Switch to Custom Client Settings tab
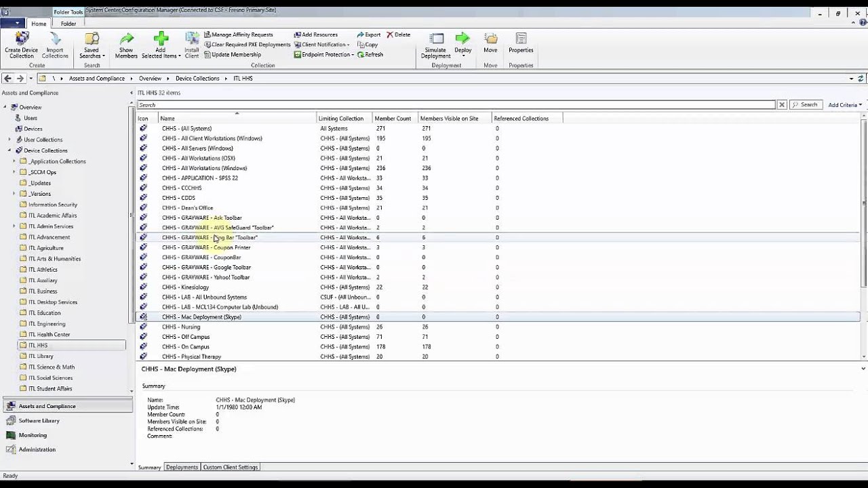This screenshot has height=488, width=868. click(x=231, y=468)
